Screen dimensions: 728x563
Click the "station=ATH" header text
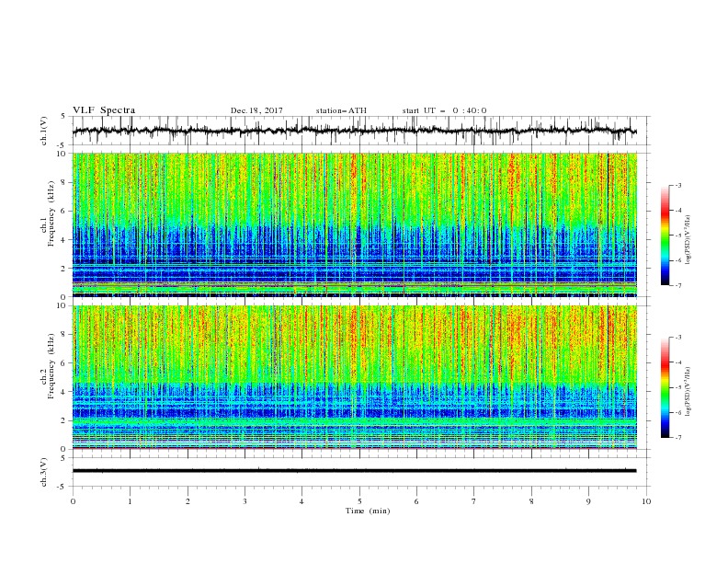tap(341, 110)
